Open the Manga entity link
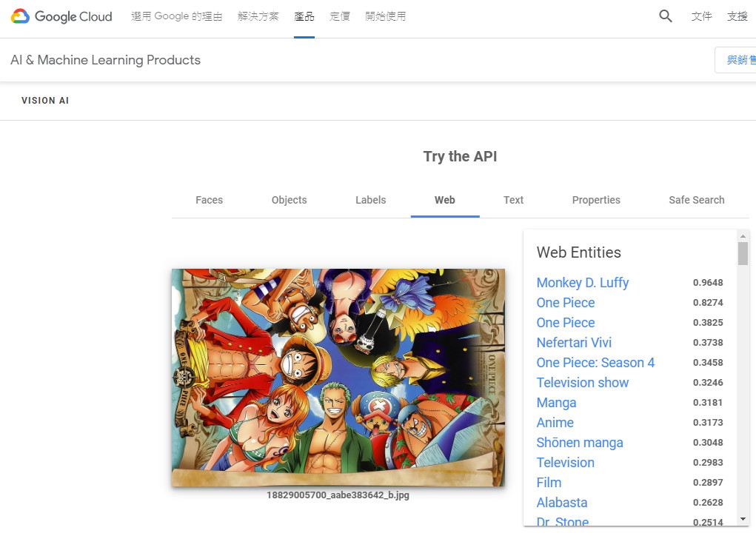 [x=556, y=403]
